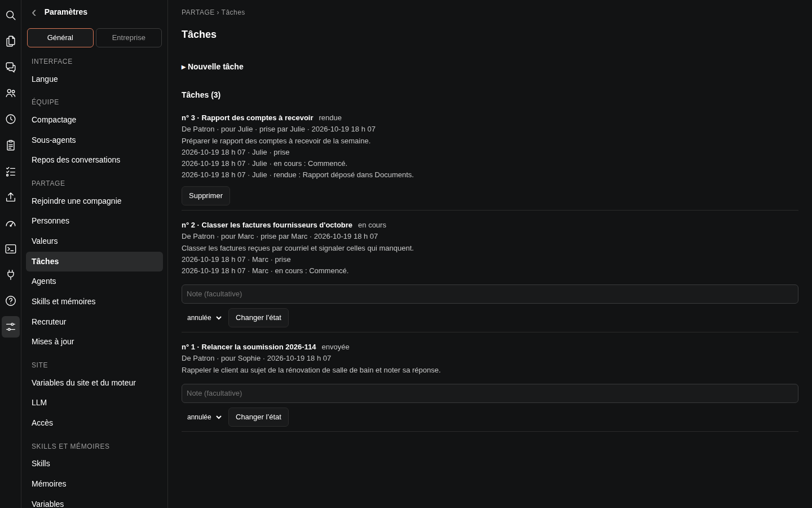This screenshot has width=812, height=508.
Task: Open the documents (copy pages) icon
Action: click(11, 41)
